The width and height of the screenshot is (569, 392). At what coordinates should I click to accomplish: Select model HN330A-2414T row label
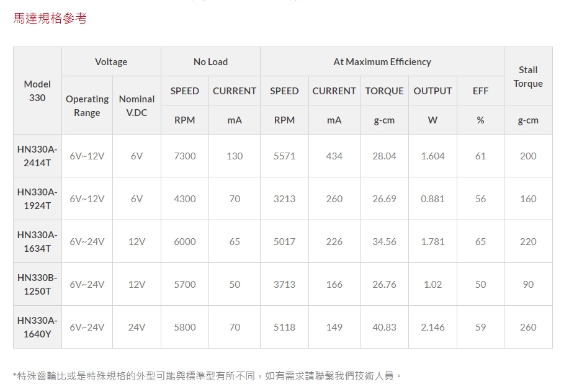click(37, 156)
